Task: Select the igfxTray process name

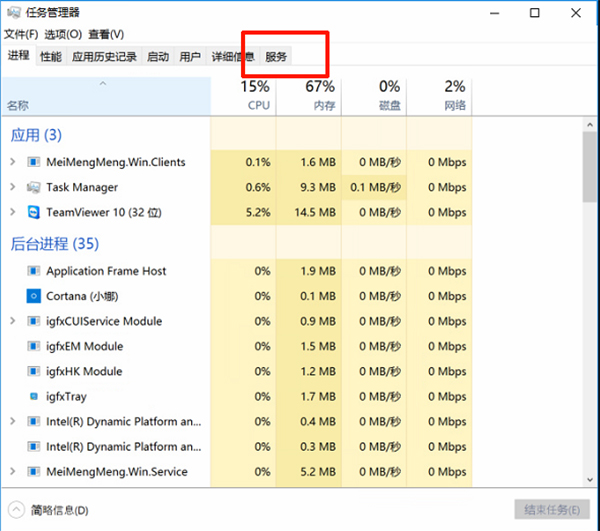Action: click(x=66, y=396)
